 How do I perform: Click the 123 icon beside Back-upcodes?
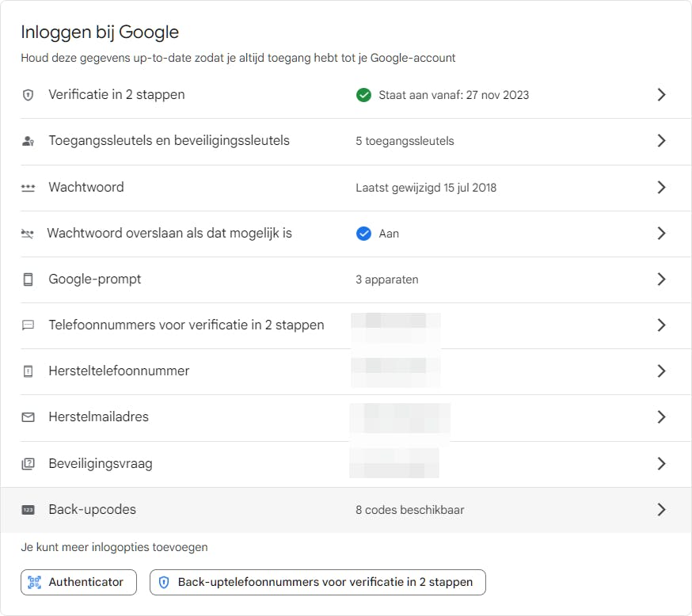[x=29, y=510]
